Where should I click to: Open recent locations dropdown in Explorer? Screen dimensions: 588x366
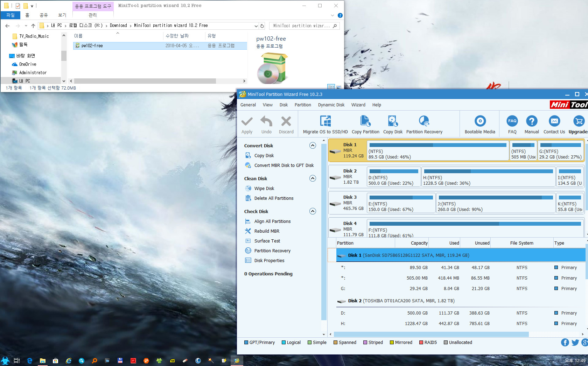[26, 26]
